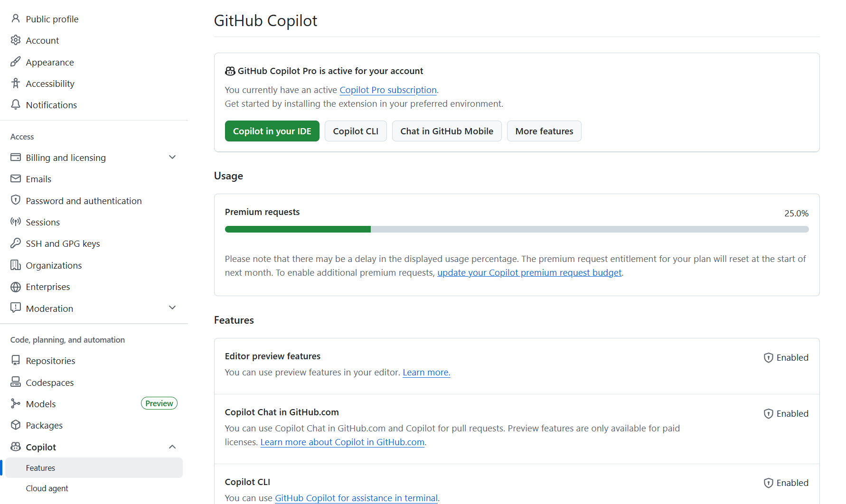
Task: Open Notifications settings
Action: pos(94,105)
